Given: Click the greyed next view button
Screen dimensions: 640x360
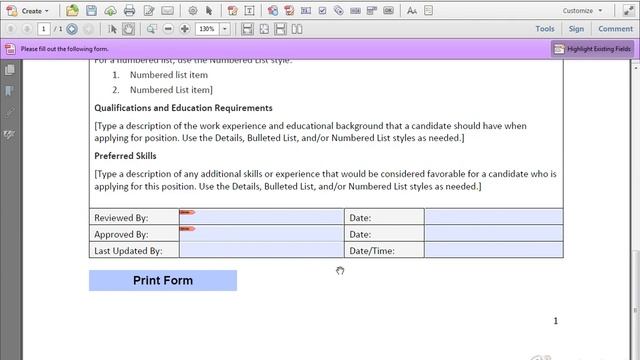Looking at the screenshot, I should click(88, 29).
